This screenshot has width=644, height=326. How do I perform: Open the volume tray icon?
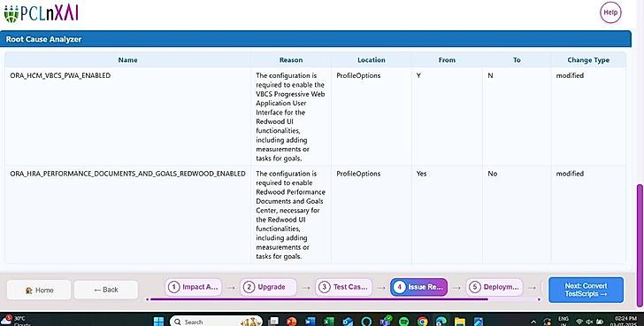pos(589,322)
